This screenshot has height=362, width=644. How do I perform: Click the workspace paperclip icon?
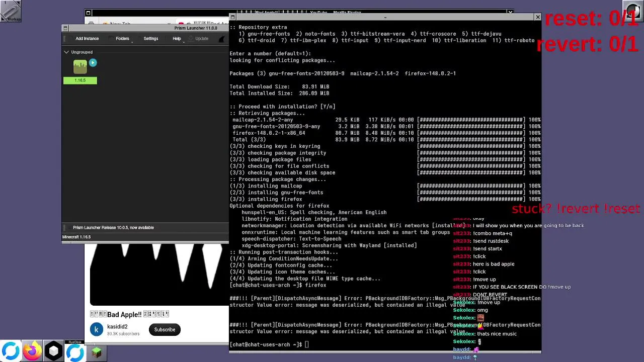point(11,11)
